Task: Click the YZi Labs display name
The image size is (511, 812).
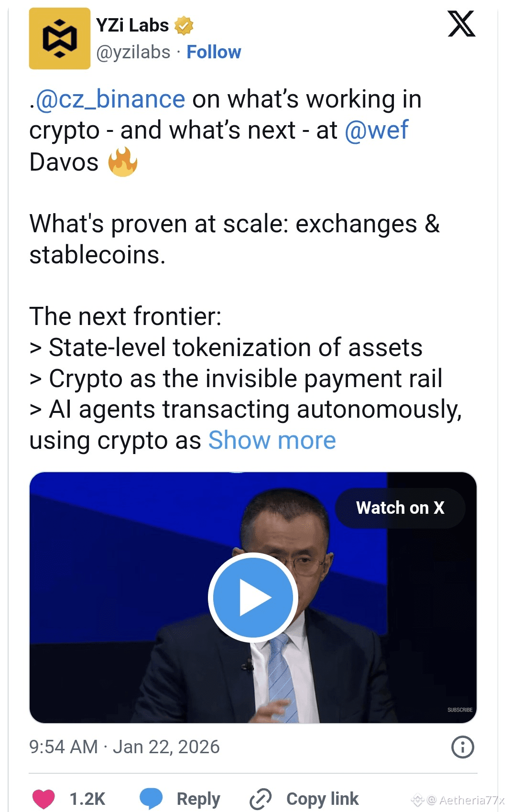Action: click(x=132, y=25)
